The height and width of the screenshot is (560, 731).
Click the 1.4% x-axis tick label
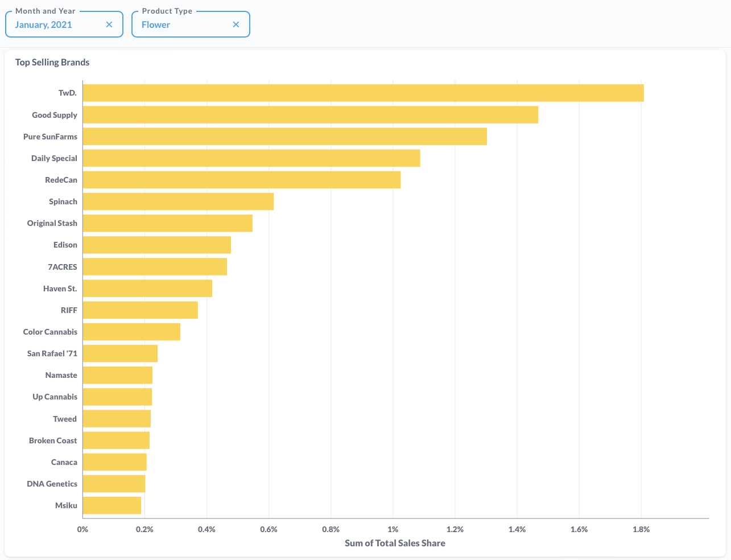point(517,529)
